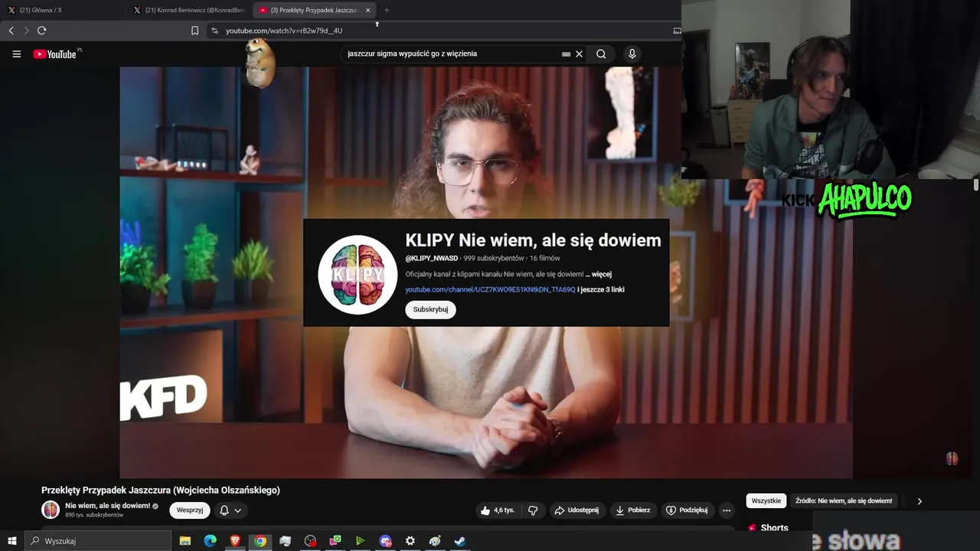Click the Shorts section heading
The width and height of the screenshot is (980, 551).
click(774, 528)
